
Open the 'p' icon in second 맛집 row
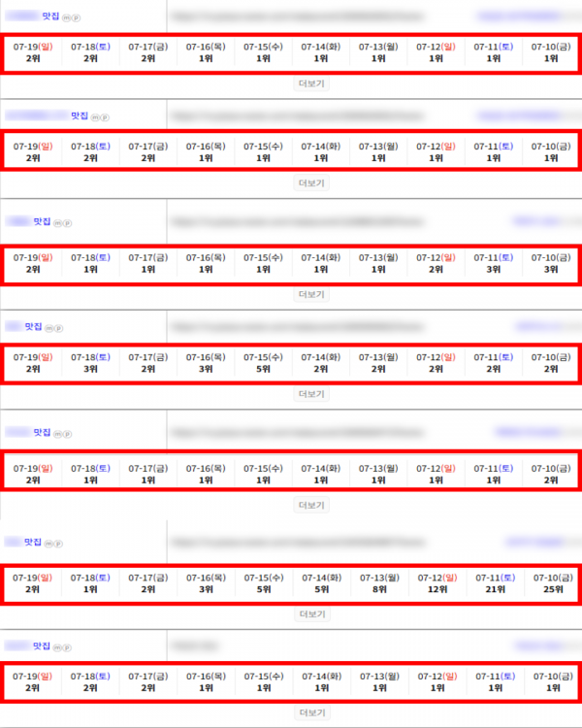click(105, 117)
